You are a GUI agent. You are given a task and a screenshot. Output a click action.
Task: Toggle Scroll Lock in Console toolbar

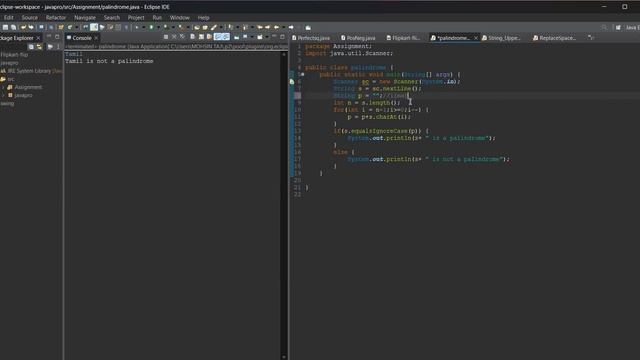201,37
